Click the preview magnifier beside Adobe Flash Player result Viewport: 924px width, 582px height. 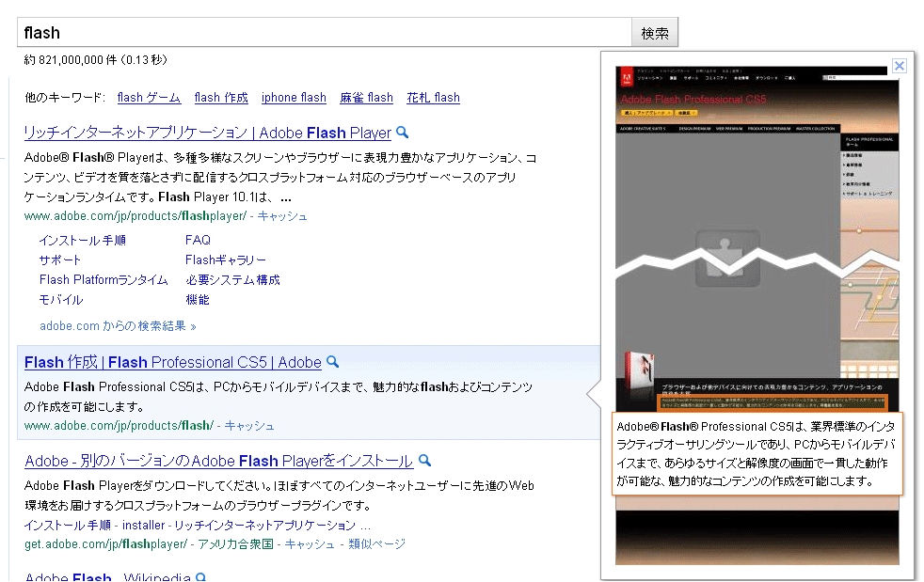[403, 133]
